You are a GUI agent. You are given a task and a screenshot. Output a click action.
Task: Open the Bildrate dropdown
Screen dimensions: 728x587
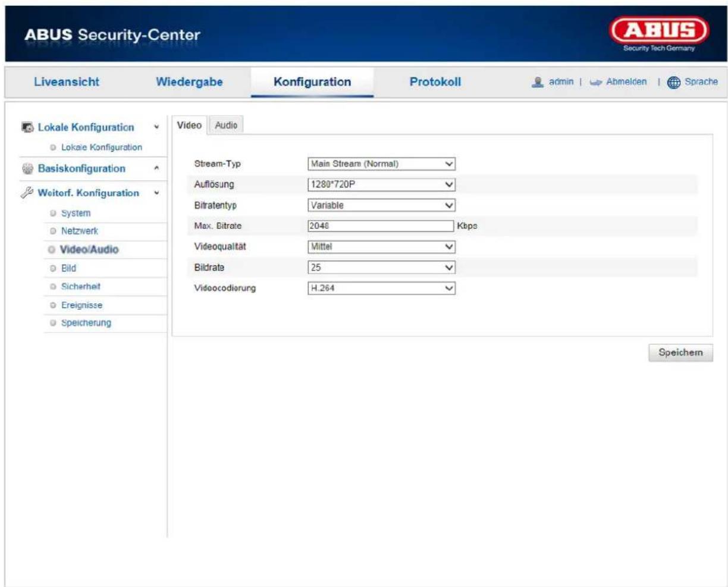[381, 268]
